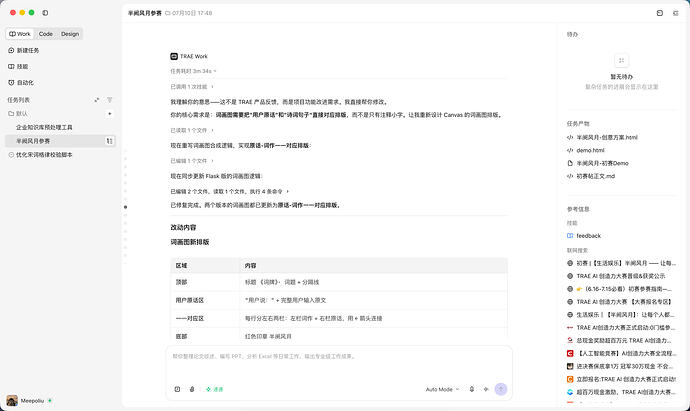Click the purple send arrow button
The image size is (690, 411).
(501, 389)
